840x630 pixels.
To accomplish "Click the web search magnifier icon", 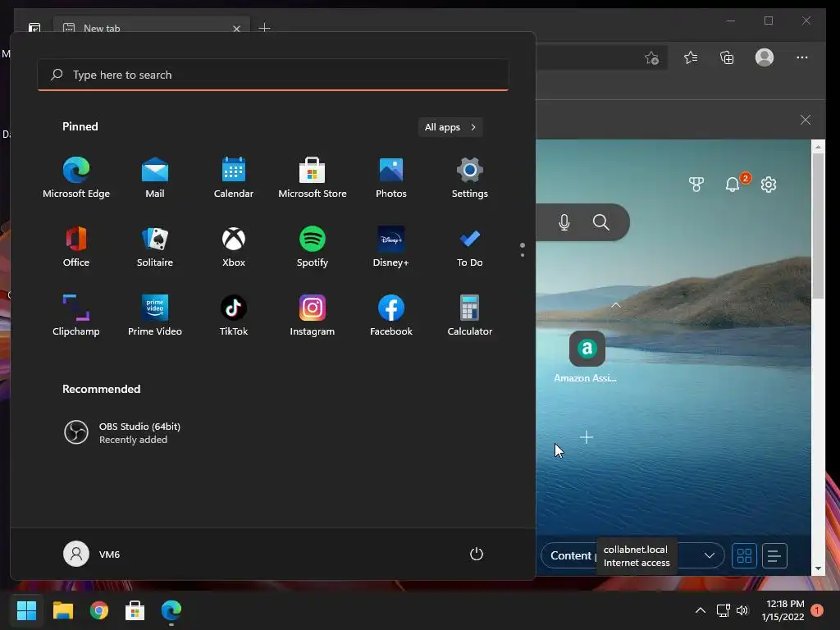I will (x=601, y=222).
